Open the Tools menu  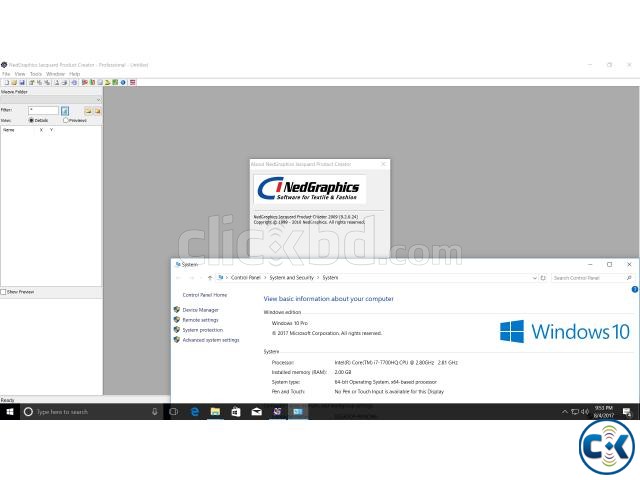(36, 74)
